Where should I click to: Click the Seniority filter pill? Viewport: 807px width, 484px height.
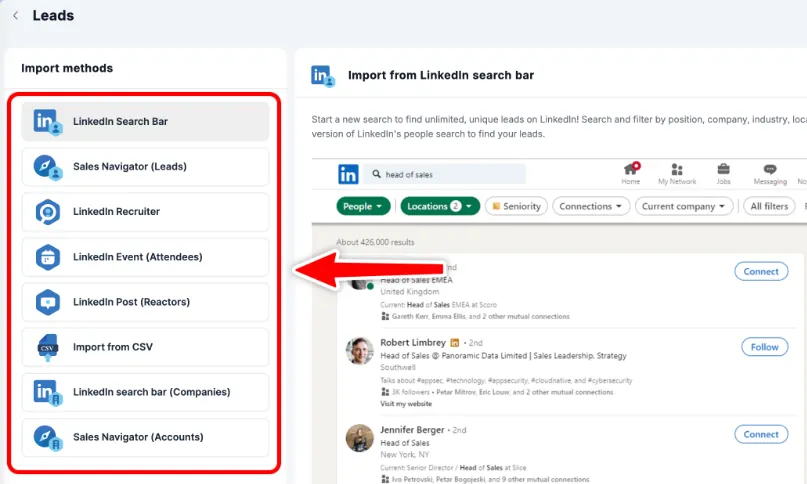click(x=516, y=206)
